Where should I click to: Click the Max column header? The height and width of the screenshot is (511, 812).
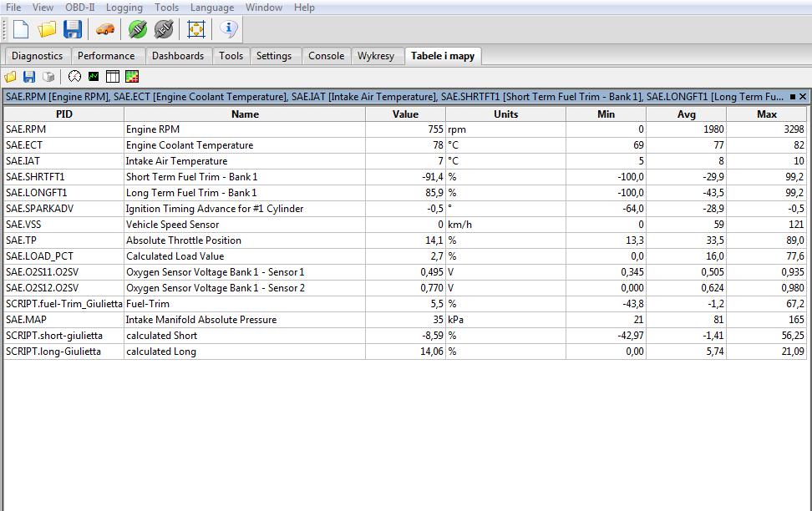pos(766,114)
